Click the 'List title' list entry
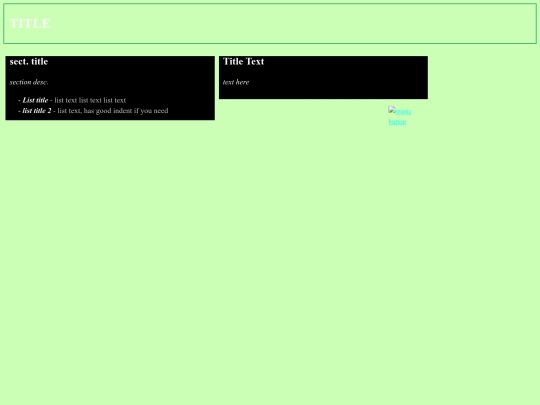 tap(35, 100)
